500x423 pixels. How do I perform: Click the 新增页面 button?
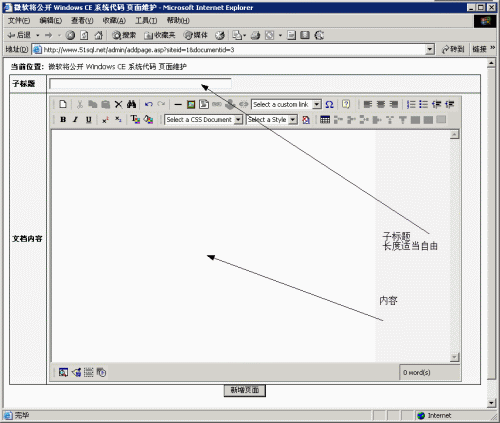point(245,390)
